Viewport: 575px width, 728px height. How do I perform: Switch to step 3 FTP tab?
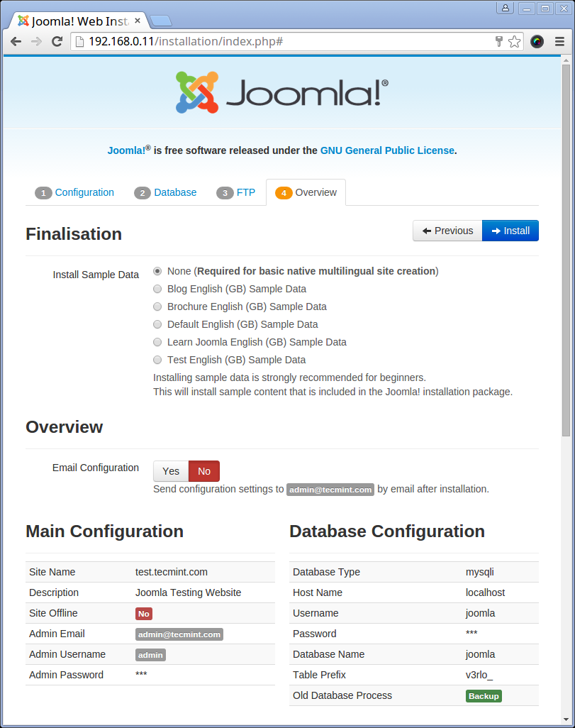pos(236,192)
